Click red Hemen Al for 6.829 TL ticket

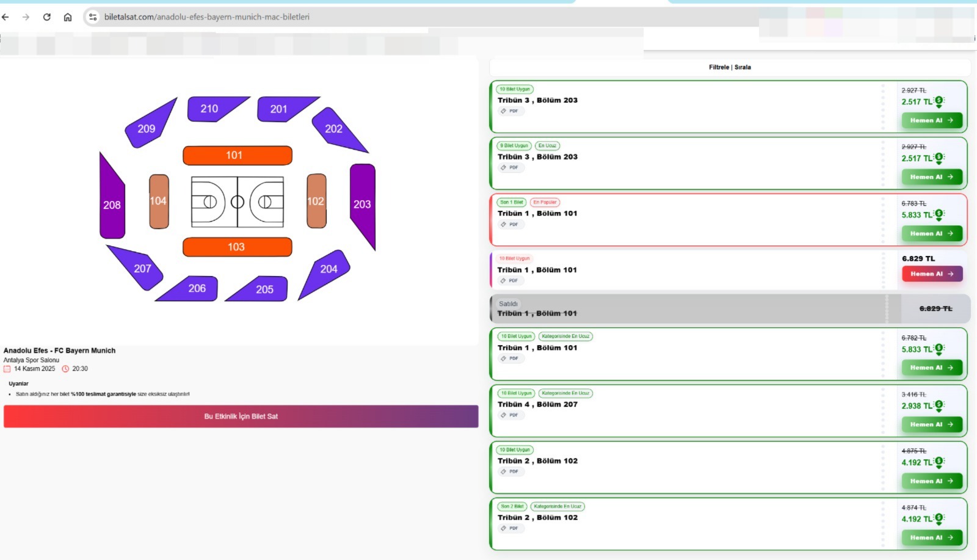[932, 274]
